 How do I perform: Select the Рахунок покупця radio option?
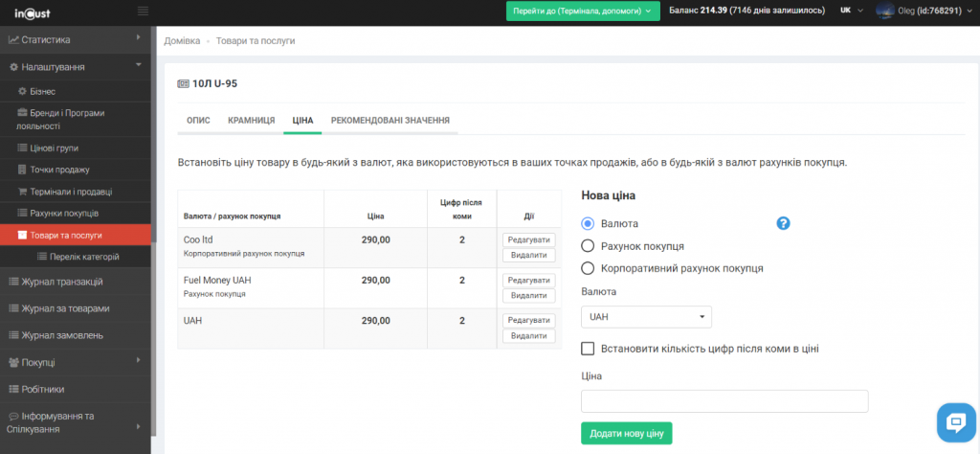click(x=589, y=246)
